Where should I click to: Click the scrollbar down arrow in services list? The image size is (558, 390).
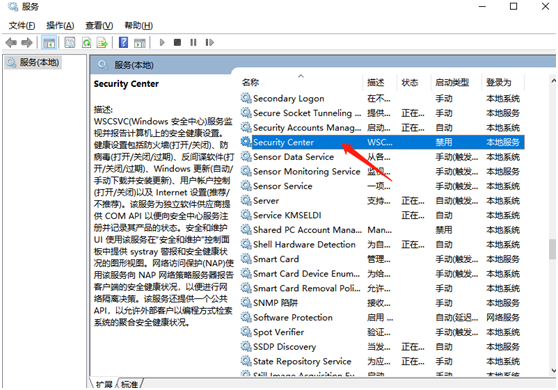tap(553, 370)
